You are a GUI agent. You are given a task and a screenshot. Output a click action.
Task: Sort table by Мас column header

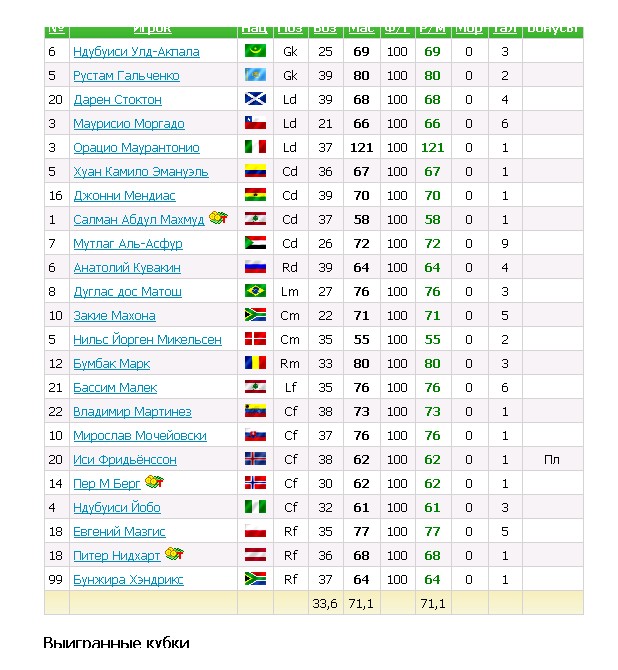(x=361, y=29)
